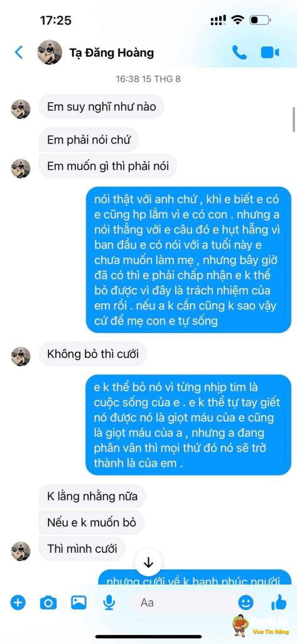This screenshot has width=297, height=644.
Task: Select the message "Em muốn gì thì phải nói"
Action: click(x=108, y=166)
